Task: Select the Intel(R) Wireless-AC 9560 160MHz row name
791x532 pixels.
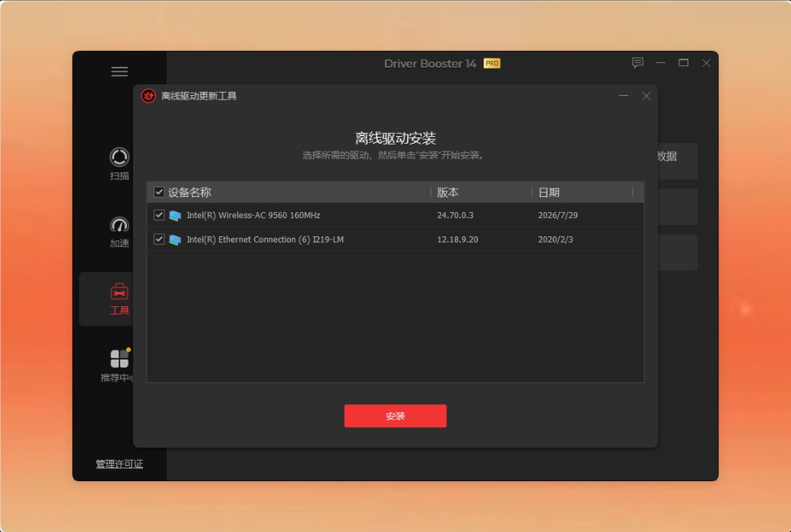Action: tap(253, 215)
